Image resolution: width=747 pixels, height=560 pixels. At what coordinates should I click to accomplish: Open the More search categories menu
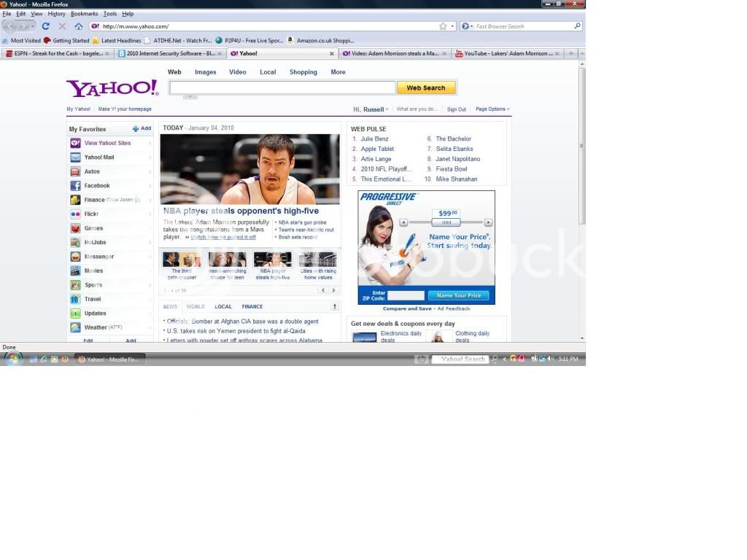338,72
